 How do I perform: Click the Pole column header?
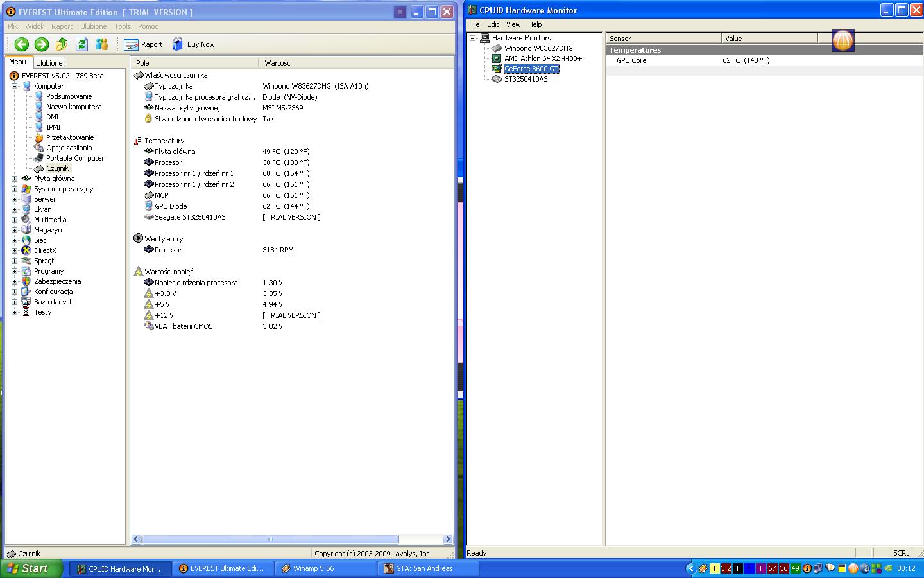(x=194, y=63)
